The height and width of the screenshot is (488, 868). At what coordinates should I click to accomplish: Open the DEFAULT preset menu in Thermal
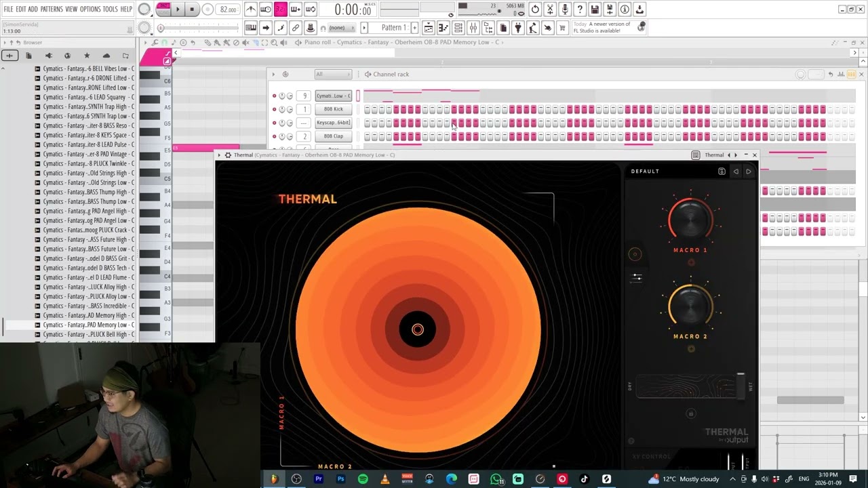coord(645,171)
